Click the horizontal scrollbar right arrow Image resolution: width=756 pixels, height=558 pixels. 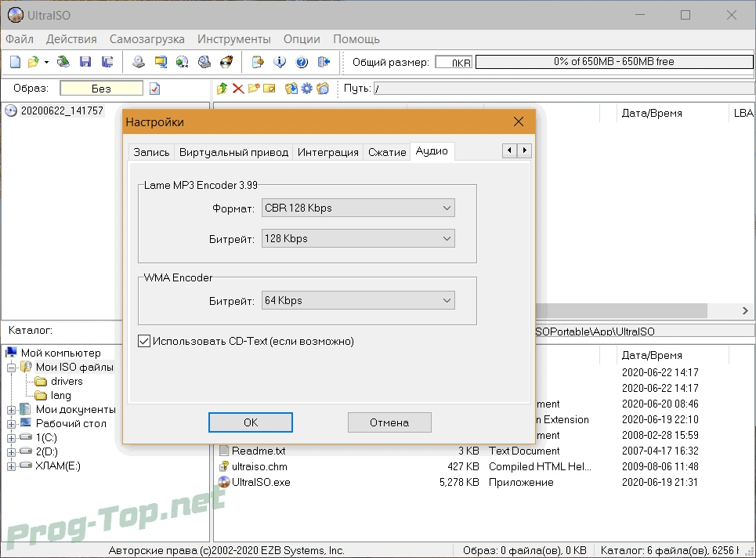pyautogui.click(x=745, y=311)
